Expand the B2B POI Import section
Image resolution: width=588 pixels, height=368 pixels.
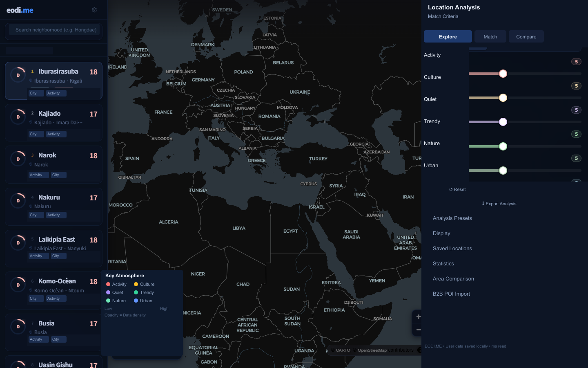(x=451, y=294)
